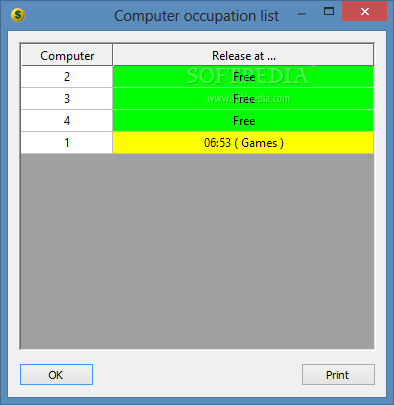Click the Free status for computer 2

click(243, 77)
